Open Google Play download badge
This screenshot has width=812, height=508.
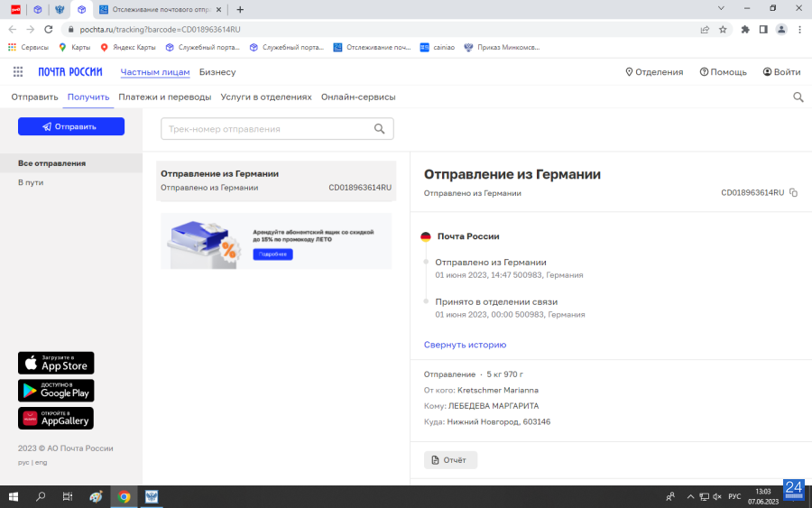(56, 391)
